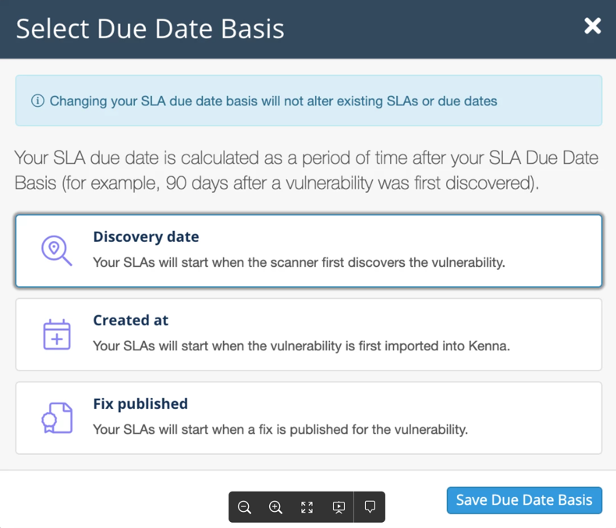Click the info icon in the blue banner
This screenshot has width=616, height=528.
point(38,101)
